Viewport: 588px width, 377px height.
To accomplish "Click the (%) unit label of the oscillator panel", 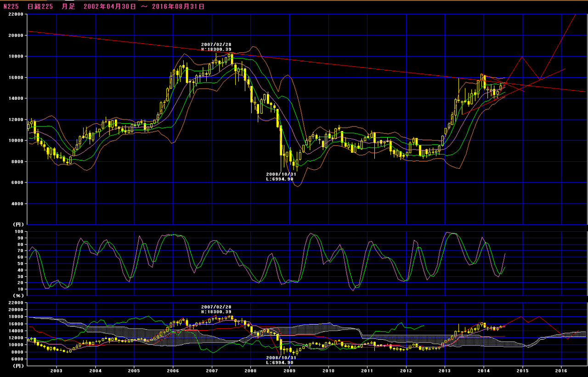I will (17, 295).
